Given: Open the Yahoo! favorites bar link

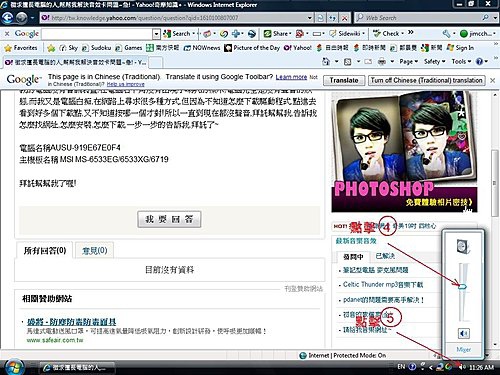Looking at the screenshot, I should click(x=298, y=48).
